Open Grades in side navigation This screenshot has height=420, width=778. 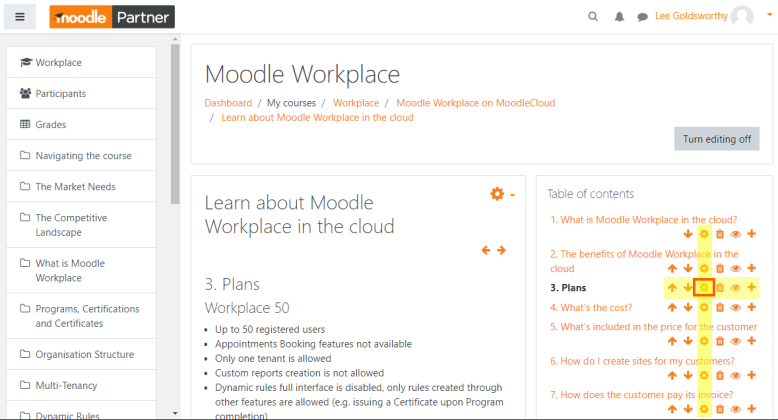(x=81, y=125)
